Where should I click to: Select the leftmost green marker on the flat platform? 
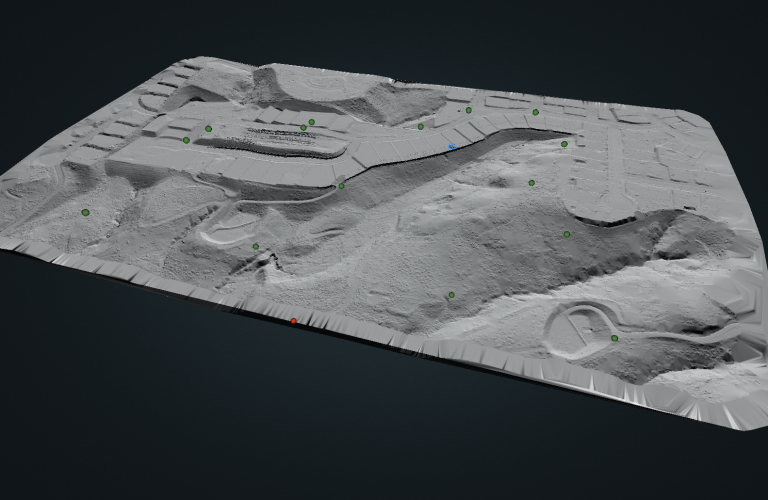[x=186, y=140]
